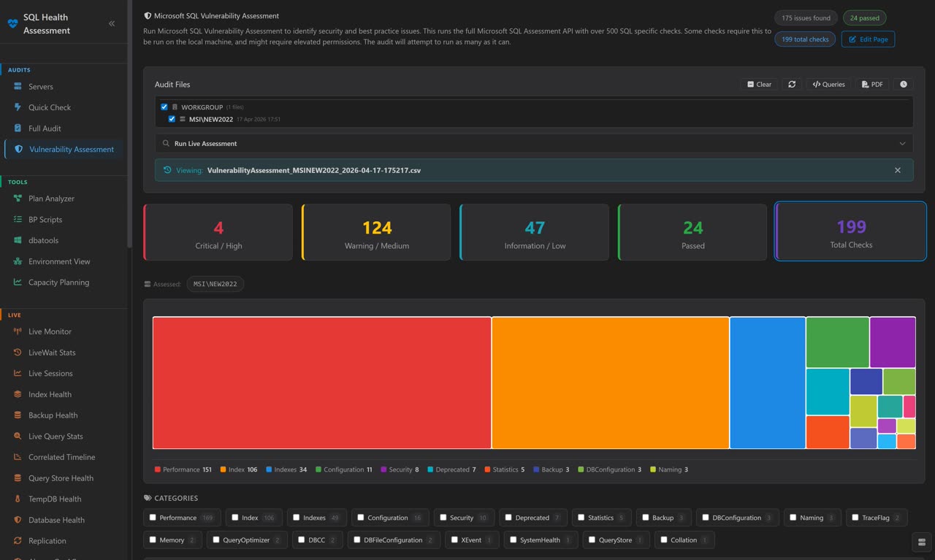This screenshot has height=560, width=935.
Task: Click the refresh icon in Audit Files
Action: tap(792, 84)
